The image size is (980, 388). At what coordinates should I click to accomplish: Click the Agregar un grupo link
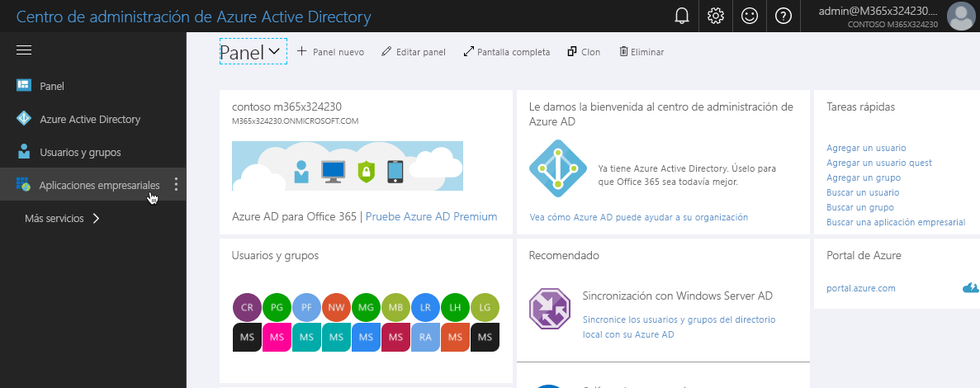[x=864, y=177]
